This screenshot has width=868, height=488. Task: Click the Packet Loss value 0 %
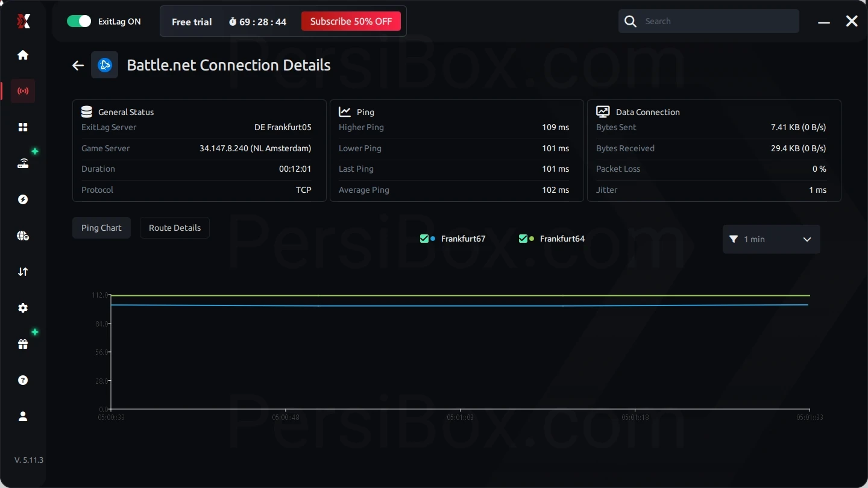[820, 169]
